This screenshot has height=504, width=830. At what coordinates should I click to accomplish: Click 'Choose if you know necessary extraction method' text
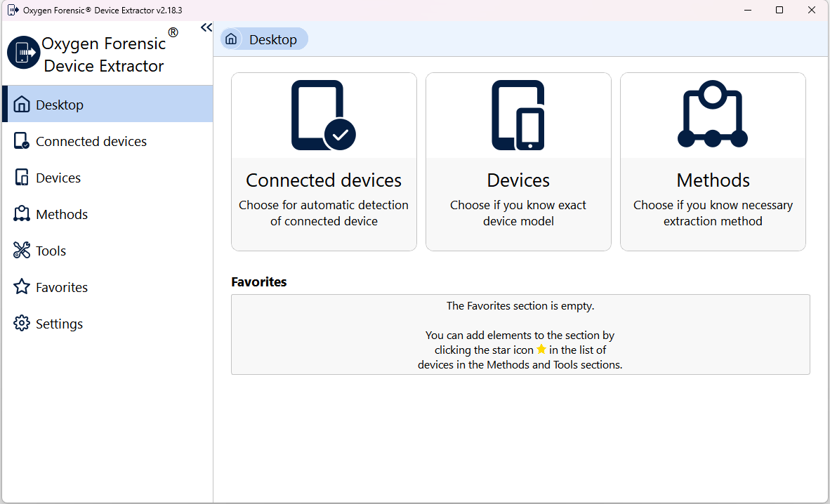713,213
